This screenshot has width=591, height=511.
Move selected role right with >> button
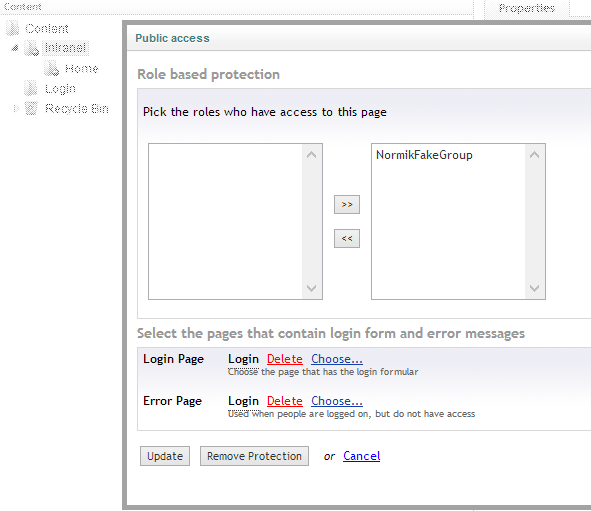347,204
